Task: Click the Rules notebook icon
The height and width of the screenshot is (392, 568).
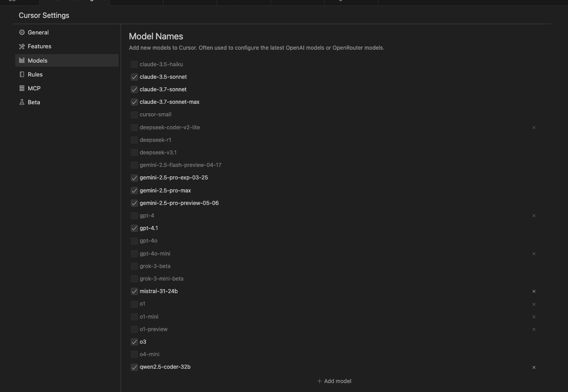Action: point(22,74)
